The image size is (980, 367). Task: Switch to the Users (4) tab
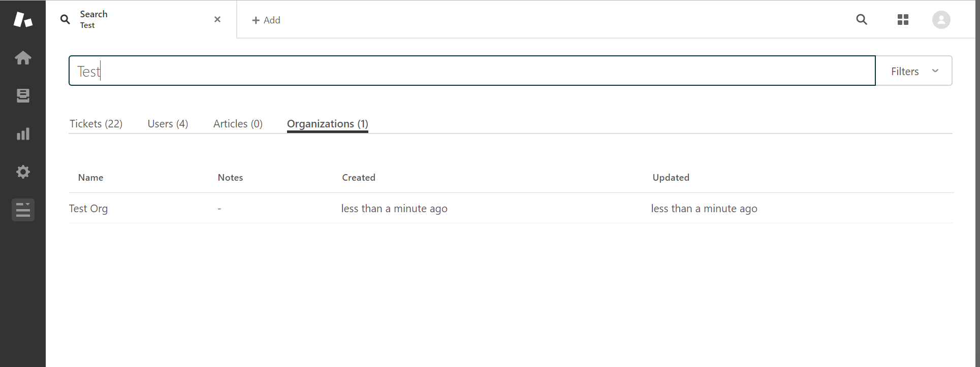click(168, 124)
